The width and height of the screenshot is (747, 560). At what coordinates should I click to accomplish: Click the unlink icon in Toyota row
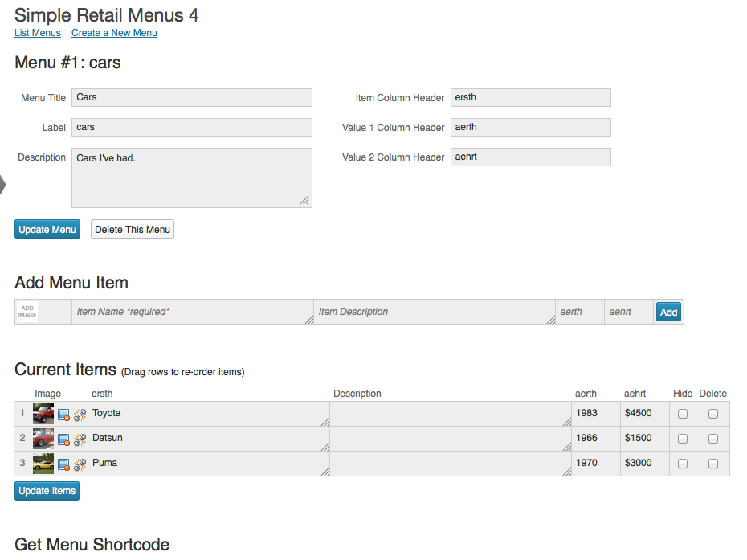pyautogui.click(x=80, y=415)
